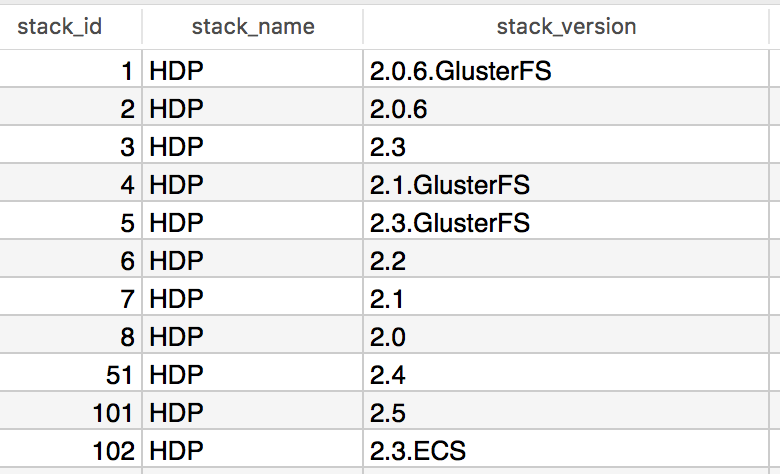Select the stack_version column header
780x474 pixels.
[566, 27]
